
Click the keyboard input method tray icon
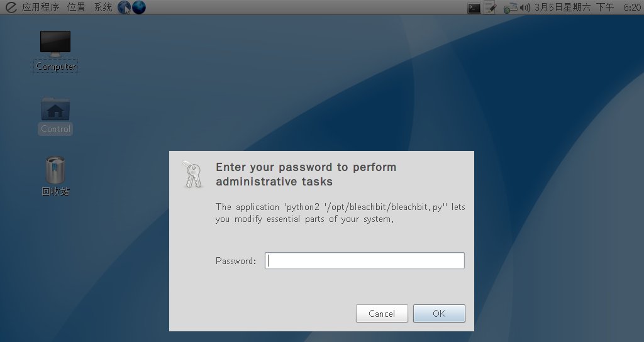pos(510,8)
